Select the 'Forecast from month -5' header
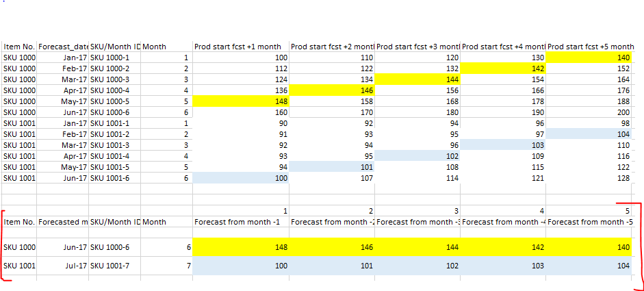Viewport: 644px width, 291px height. point(589,222)
